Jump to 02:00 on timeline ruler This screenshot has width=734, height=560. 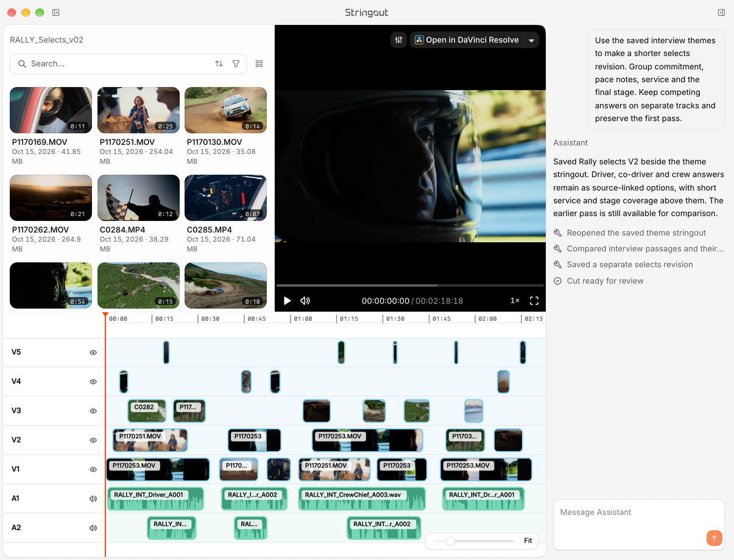click(x=487, y=319)
